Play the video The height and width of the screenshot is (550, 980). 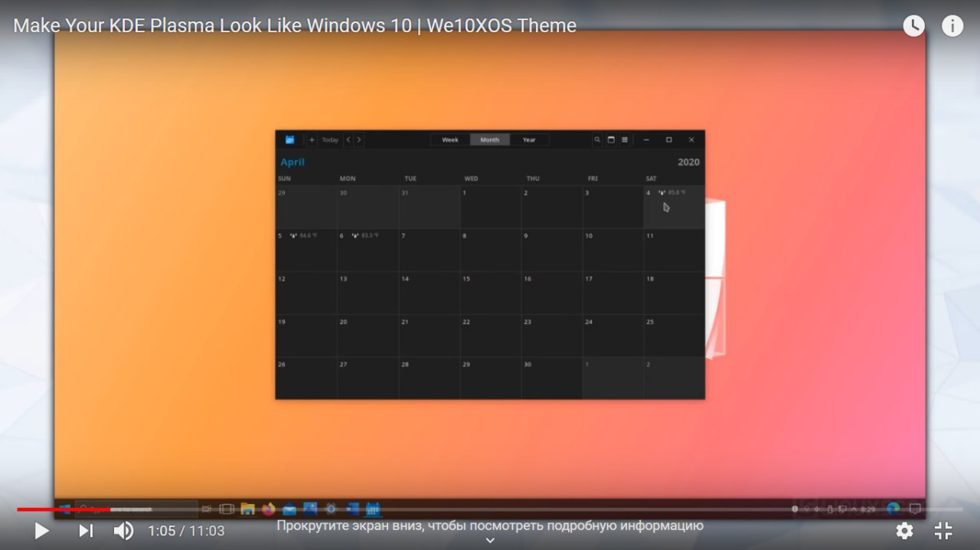click(x=42, y=530)
